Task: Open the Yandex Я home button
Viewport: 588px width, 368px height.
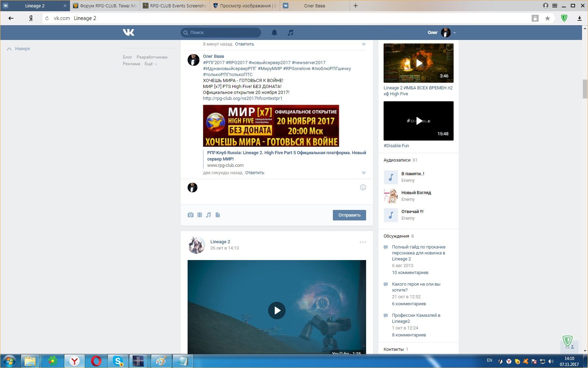Action: (x=31, y=18)
